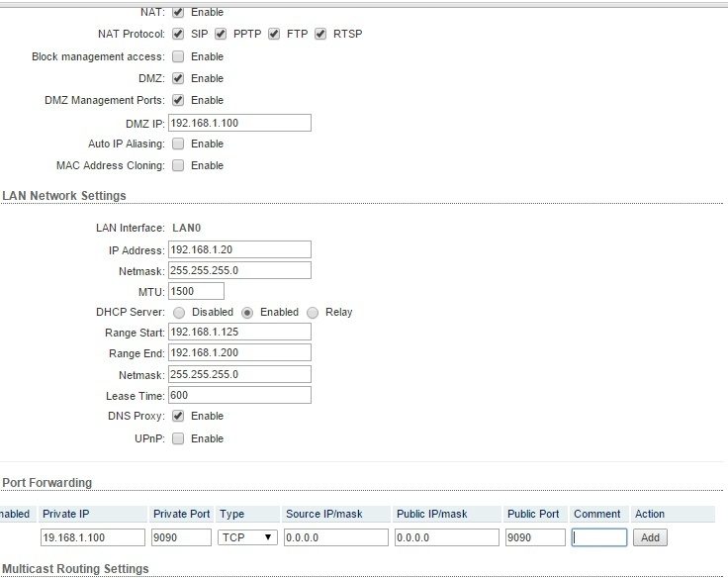
Task: Select DHCP Server Disabled option
Action: pyautogui.click(x=179, y=313)
